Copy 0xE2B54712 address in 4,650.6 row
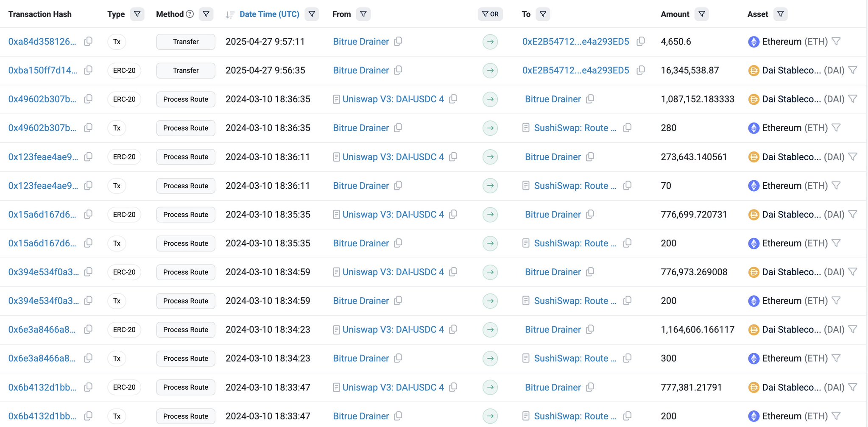 coord(641,42)
